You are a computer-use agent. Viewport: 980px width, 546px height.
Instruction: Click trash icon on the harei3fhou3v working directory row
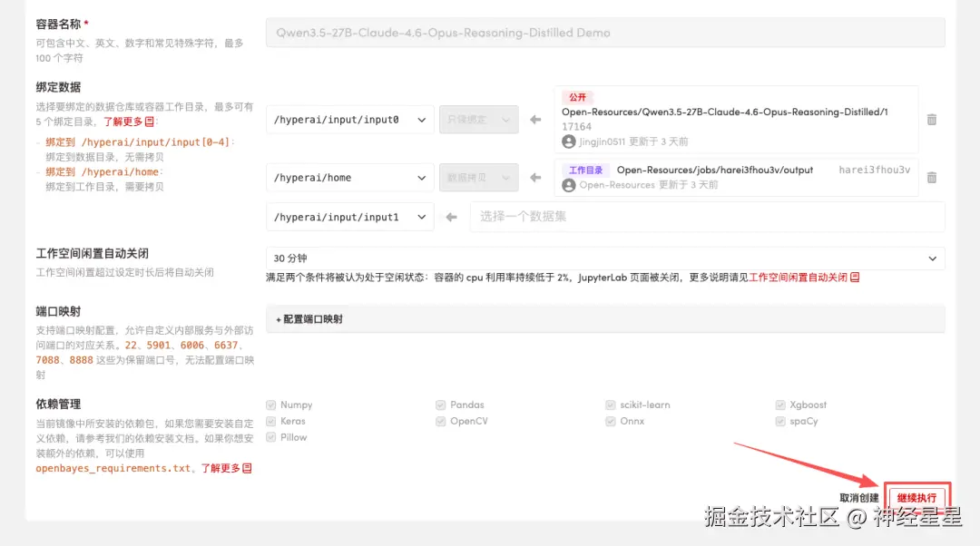932,177
